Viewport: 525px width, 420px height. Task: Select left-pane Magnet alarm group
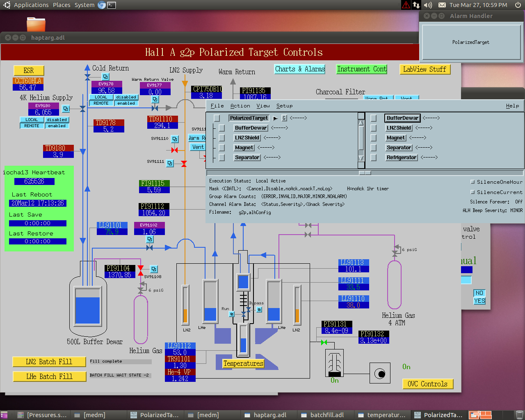click(x=244, y=148)
